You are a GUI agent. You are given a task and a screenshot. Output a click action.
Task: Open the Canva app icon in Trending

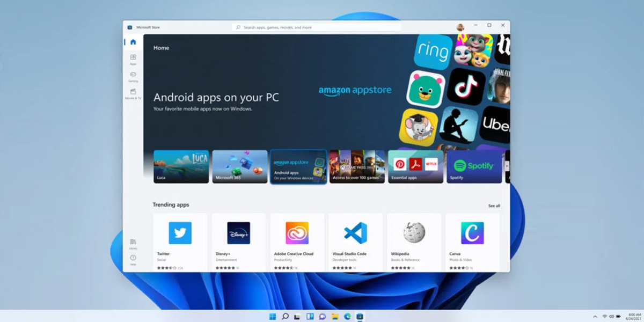click(x=472, y=233)
